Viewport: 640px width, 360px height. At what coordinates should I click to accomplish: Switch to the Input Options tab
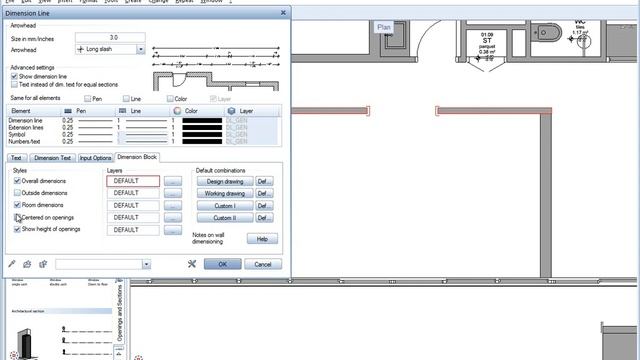(95, 158)
